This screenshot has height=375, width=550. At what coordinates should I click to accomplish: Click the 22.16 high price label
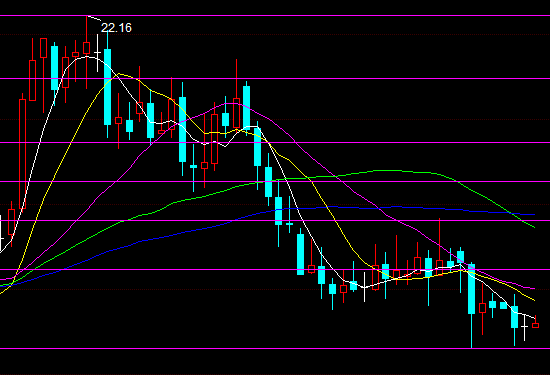[116, 28]
